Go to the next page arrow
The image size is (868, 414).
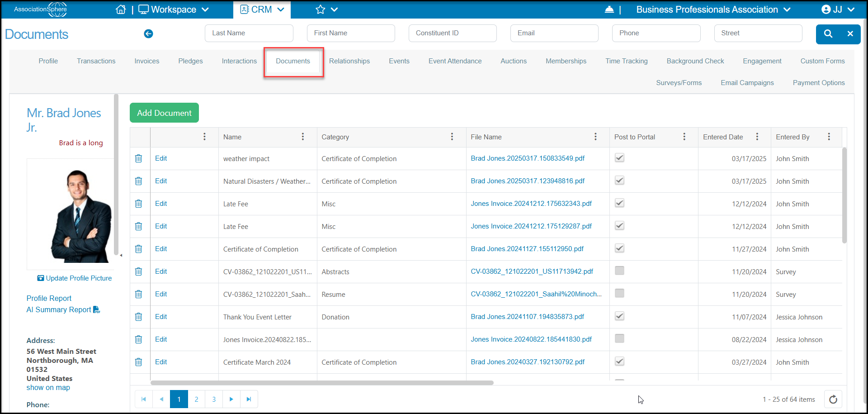(x=231, y=399)
